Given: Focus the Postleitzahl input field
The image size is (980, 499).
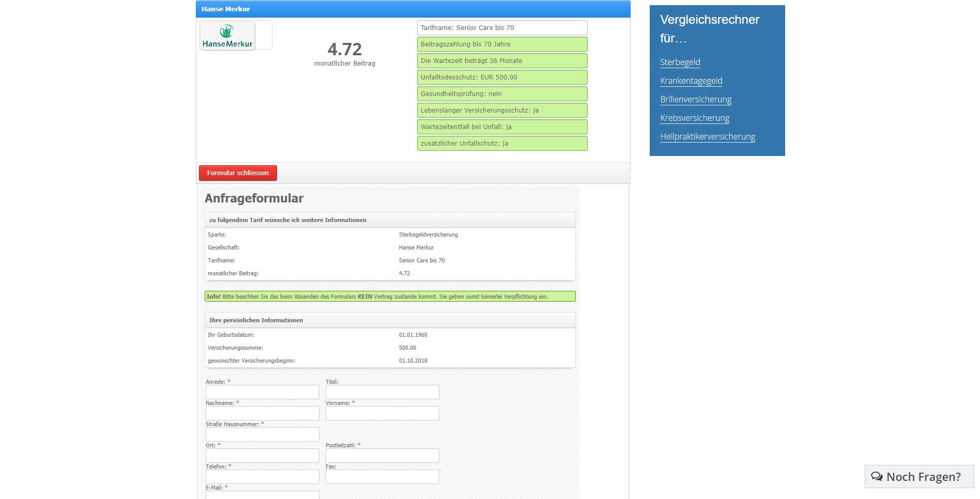Looking at the screenshot, I should coord(382,456).
